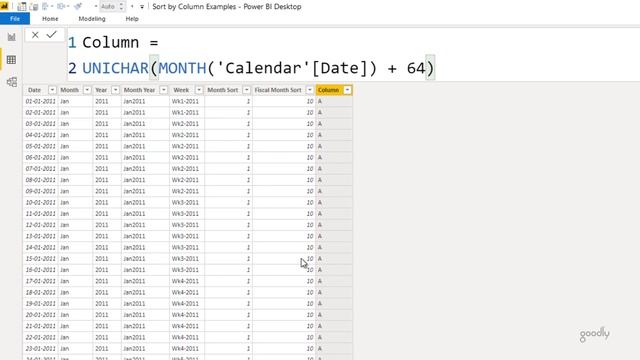Adjust the Auto stepper in the title bar
Image resolution: width=640 pixels, height=360 pixels.
pos(121,6)
